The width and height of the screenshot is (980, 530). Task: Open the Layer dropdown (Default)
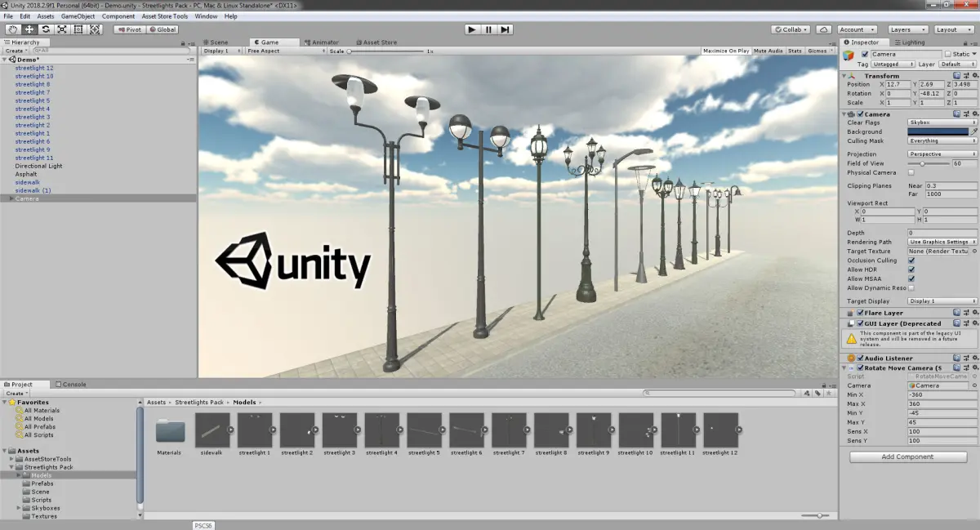coord(957,64)
